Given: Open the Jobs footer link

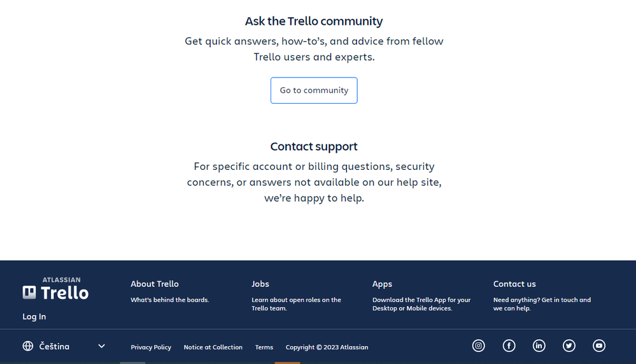Looking at the screenshot, I should (260, 284).
